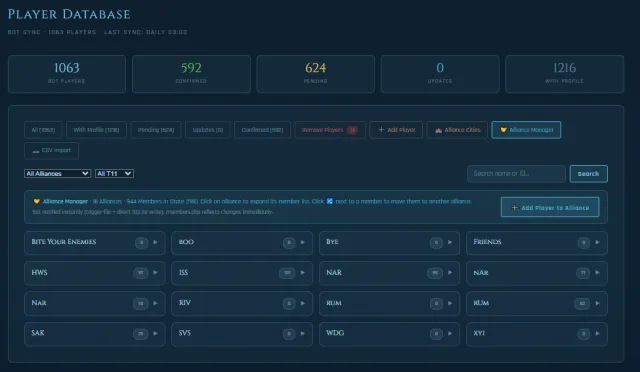Show the Updates (0) tab
Screen dimensions: 640x372
(208, 130)
